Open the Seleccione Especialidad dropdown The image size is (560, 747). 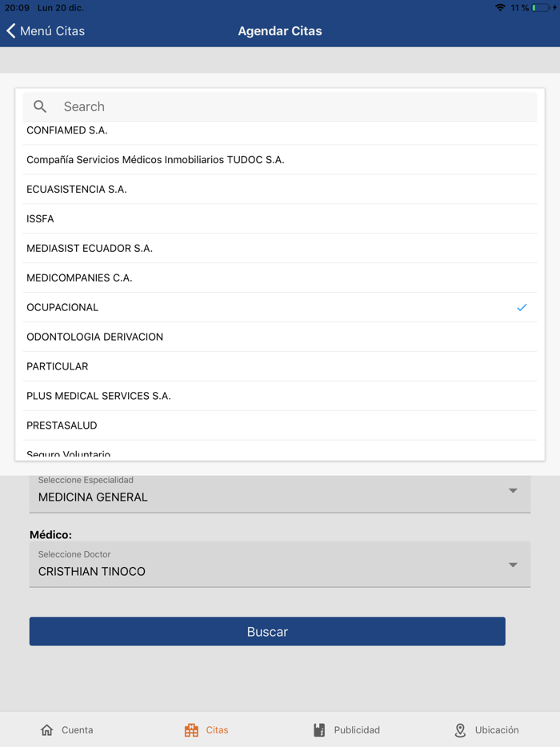click(x=280, y=491)
